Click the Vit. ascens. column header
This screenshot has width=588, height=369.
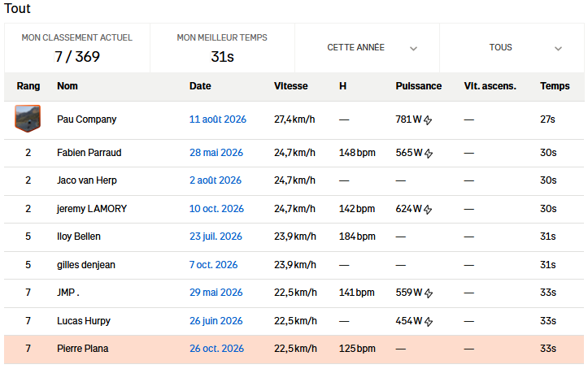[490, 86]
